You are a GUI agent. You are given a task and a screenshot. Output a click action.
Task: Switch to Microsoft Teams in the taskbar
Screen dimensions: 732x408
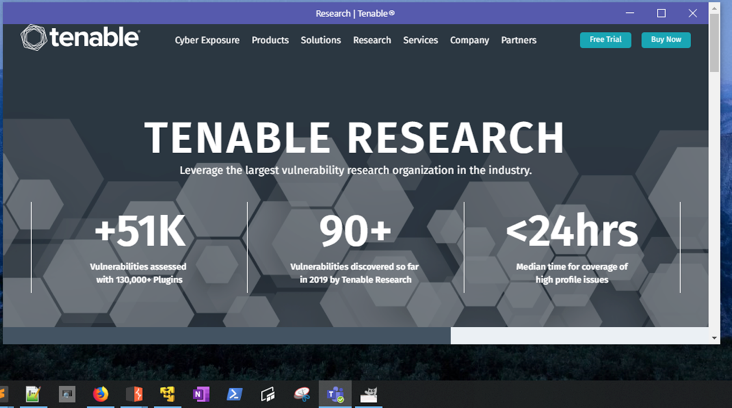pyautogui.click(x=333, y=394)
